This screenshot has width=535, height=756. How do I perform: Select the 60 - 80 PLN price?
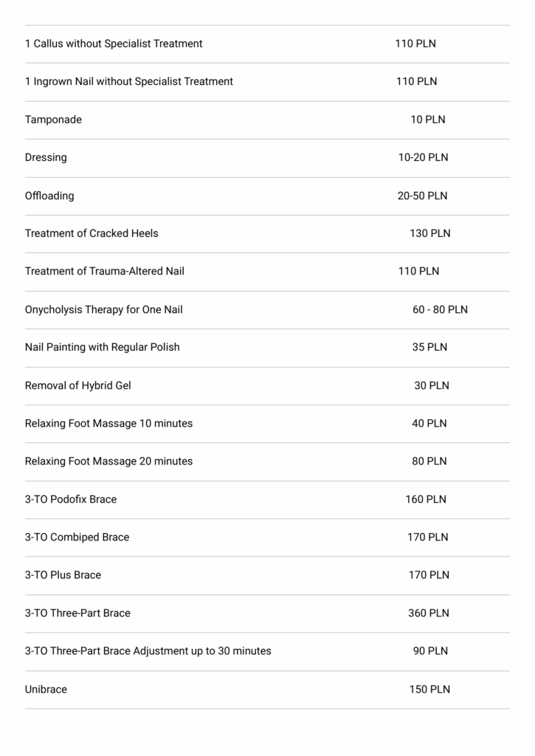[x=440, y=309]
